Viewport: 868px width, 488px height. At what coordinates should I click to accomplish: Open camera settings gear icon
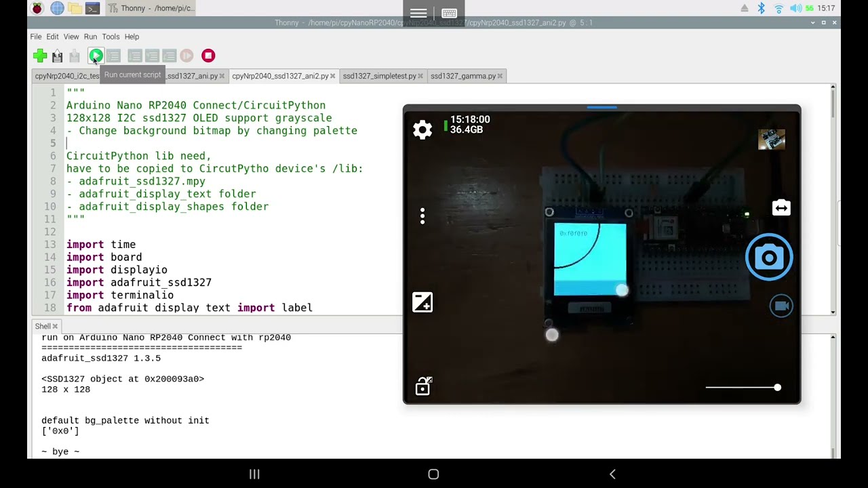(x=422, y=129)
